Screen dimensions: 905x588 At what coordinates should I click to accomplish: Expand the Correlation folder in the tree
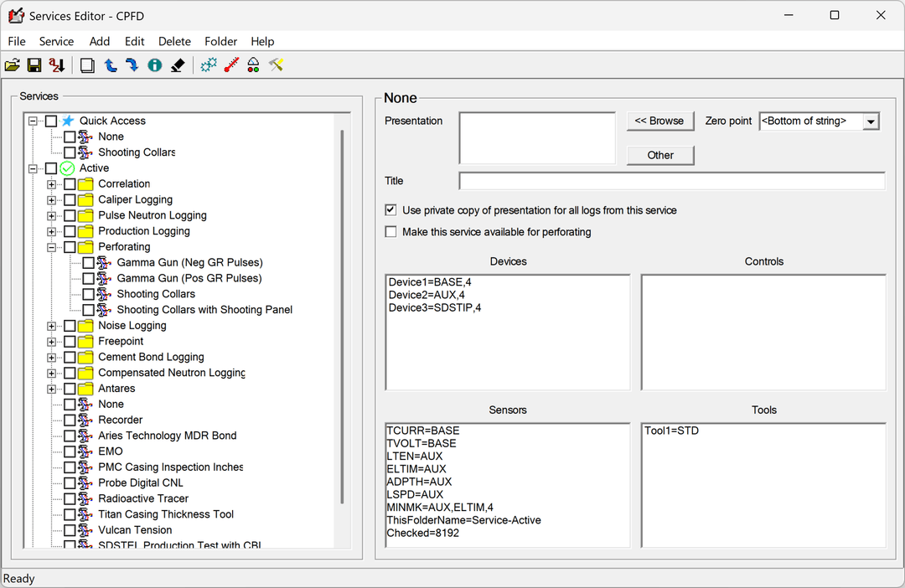[x=51, y=183]
